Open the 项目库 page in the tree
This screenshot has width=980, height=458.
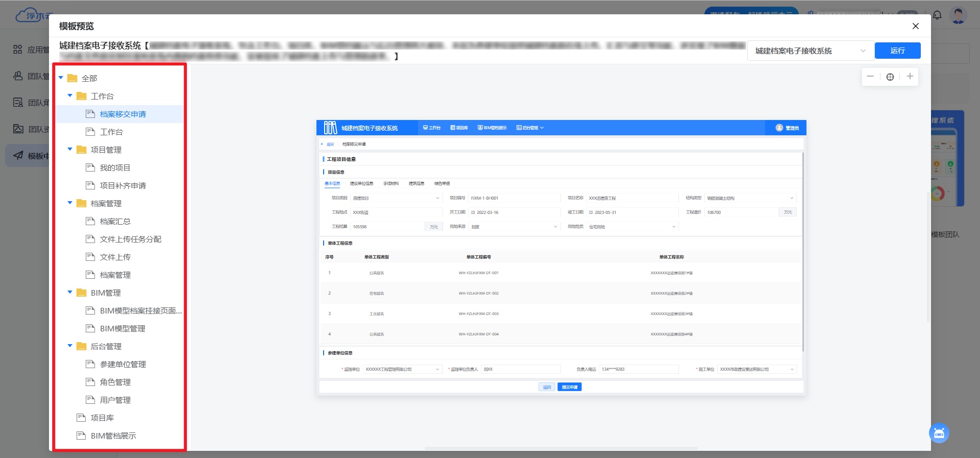[102, 418]
